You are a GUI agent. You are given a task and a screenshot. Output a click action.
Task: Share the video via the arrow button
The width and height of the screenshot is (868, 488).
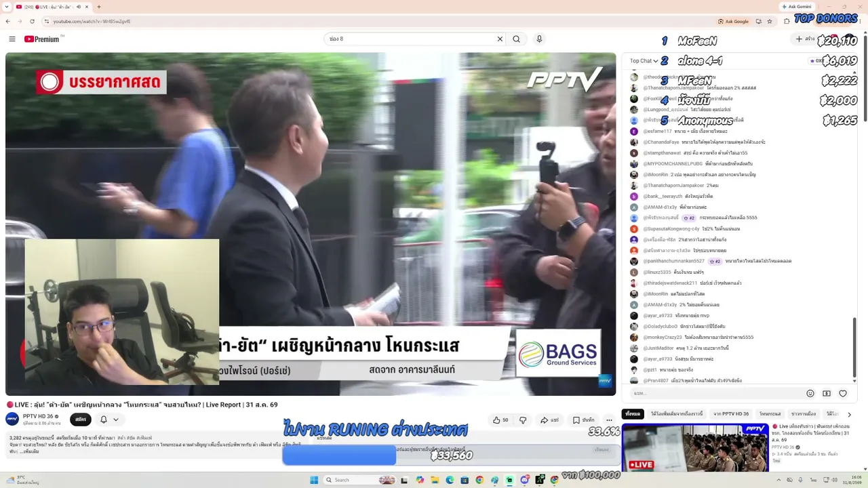(x=549, y=420)
